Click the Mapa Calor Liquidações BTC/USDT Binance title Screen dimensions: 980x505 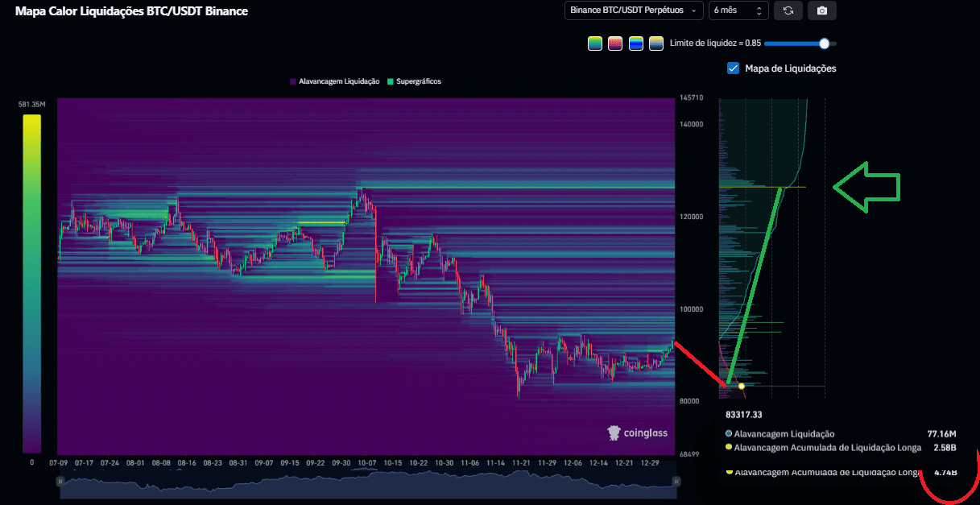click(x=132, y=11)
